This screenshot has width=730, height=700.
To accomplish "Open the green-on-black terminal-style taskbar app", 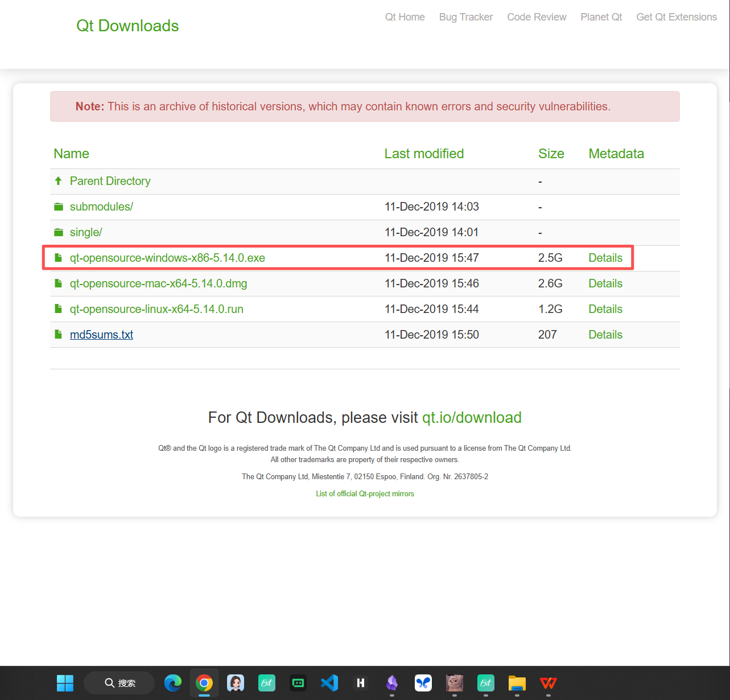I will [298, 683].
